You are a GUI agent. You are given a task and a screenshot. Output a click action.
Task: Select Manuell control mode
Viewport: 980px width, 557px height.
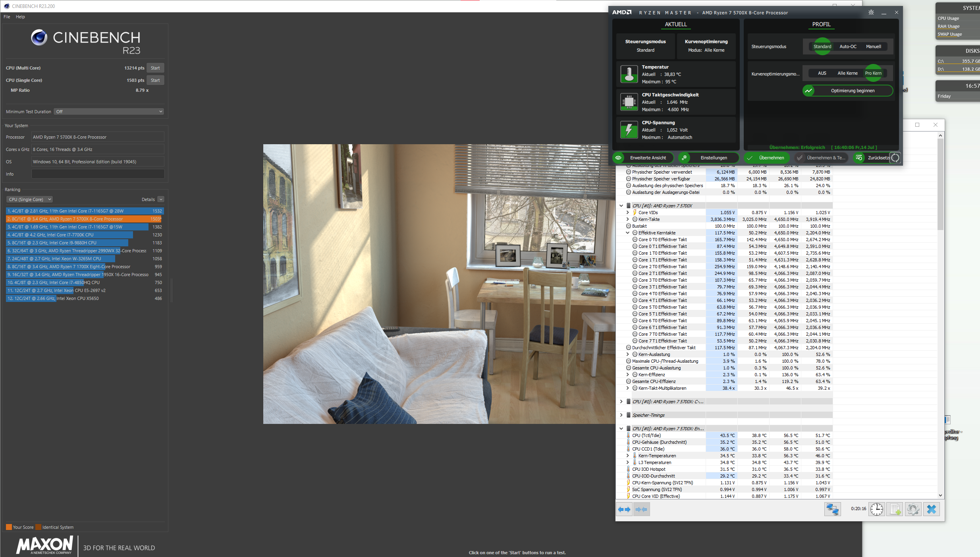873,46
